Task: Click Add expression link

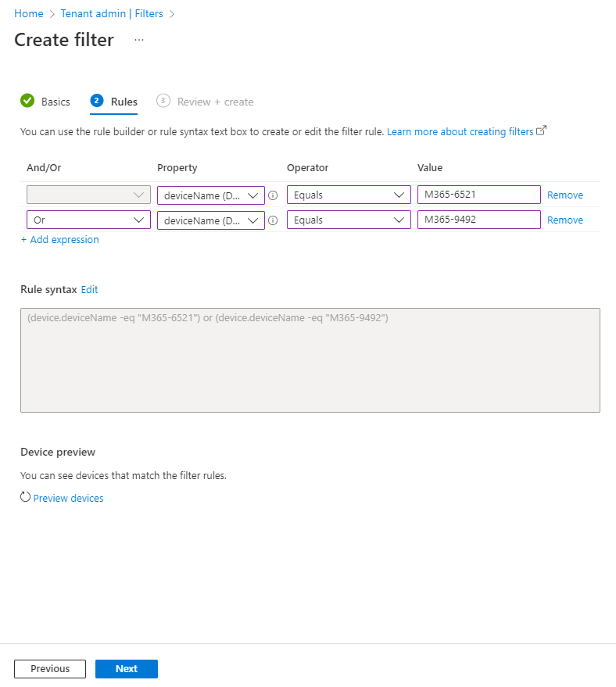Action: 60,240
